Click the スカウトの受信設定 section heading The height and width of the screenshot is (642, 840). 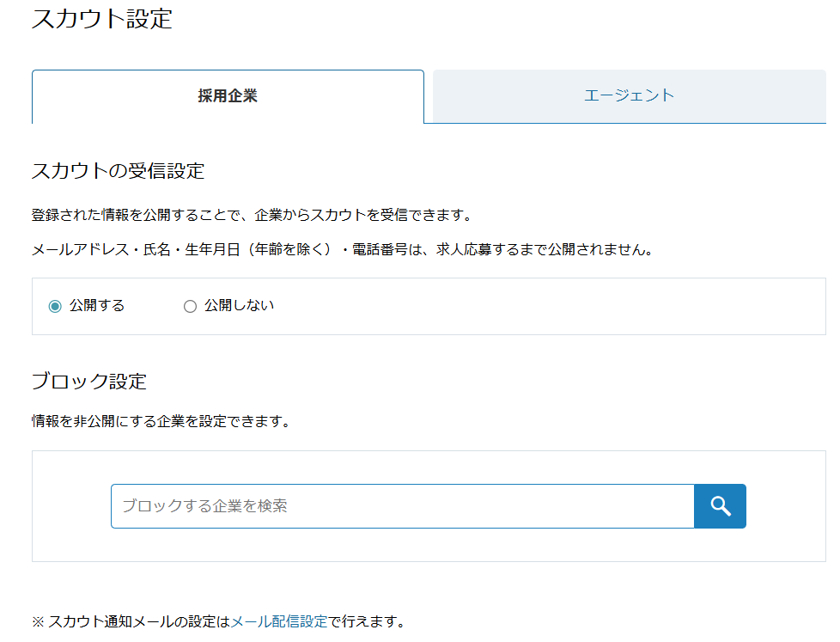click(x=118, y=171)
